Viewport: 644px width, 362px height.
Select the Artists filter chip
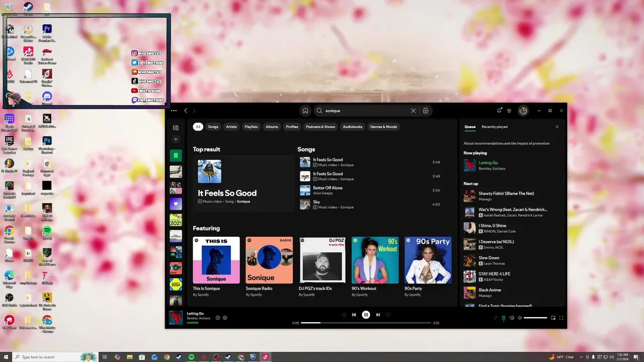[x=231, y=127]
